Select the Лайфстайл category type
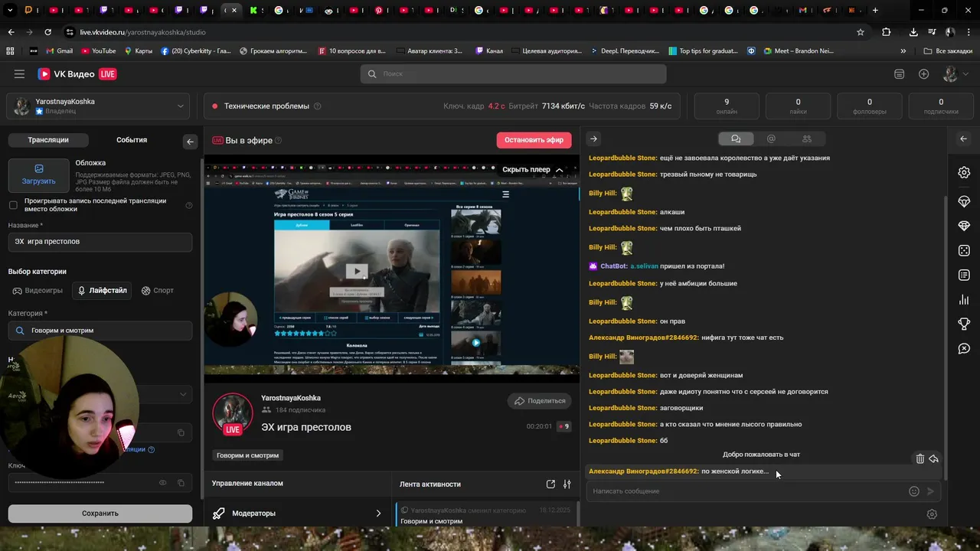The height and width of the screenshot is (551, 980). click(102, 291)
